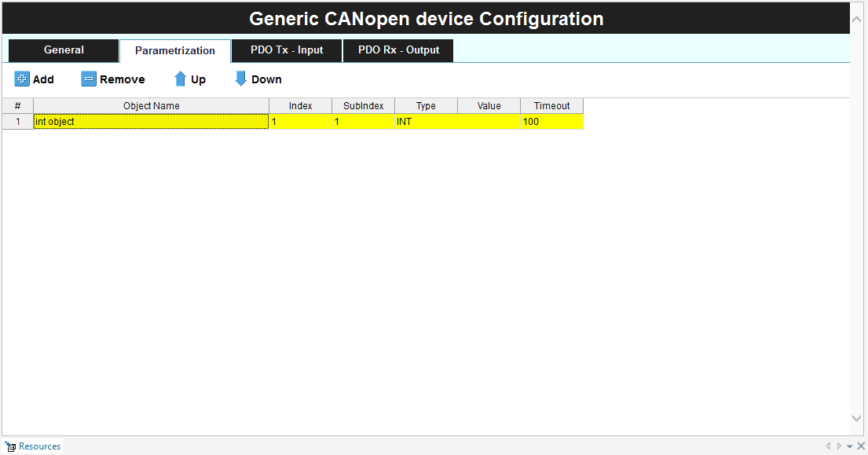Click the Remove parameter minus icon
Viewport: 868px width, 455px height.
click(x=89, y=79)
